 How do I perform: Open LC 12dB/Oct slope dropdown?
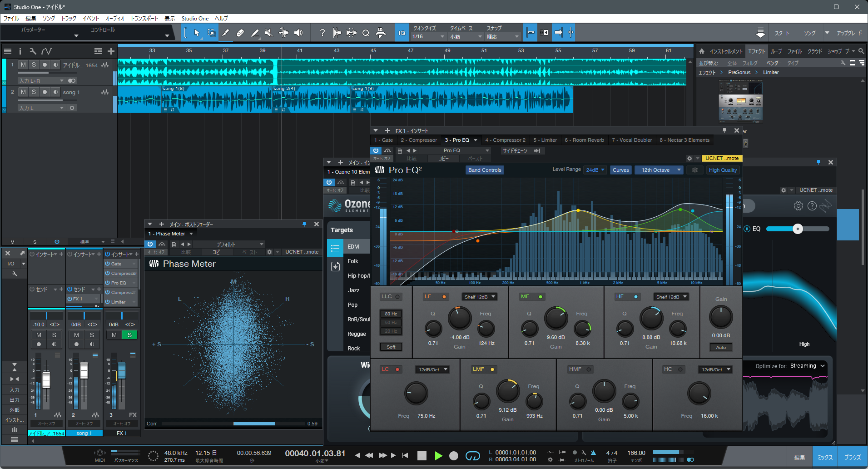tap(432, 369)
